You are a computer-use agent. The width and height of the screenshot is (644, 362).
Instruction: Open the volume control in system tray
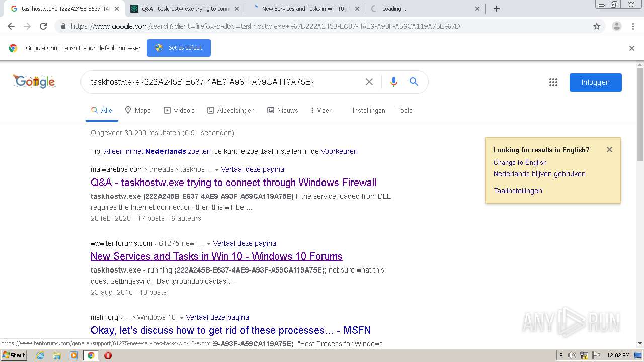[x=572, y=355]
